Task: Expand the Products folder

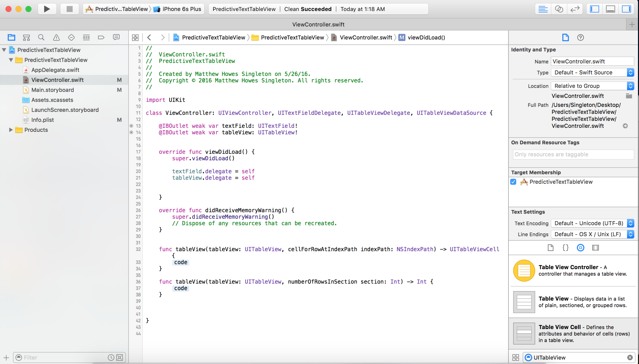Action: 11,130
